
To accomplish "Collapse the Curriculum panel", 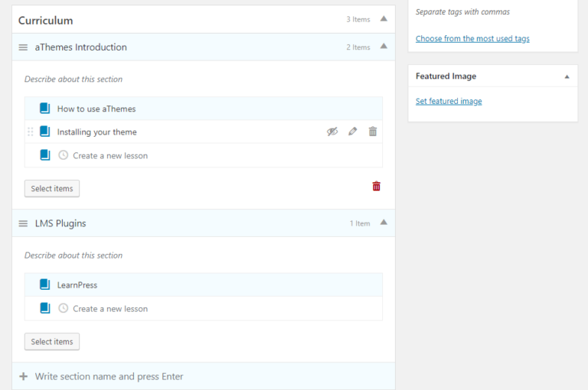I will [x=384, y=19].
